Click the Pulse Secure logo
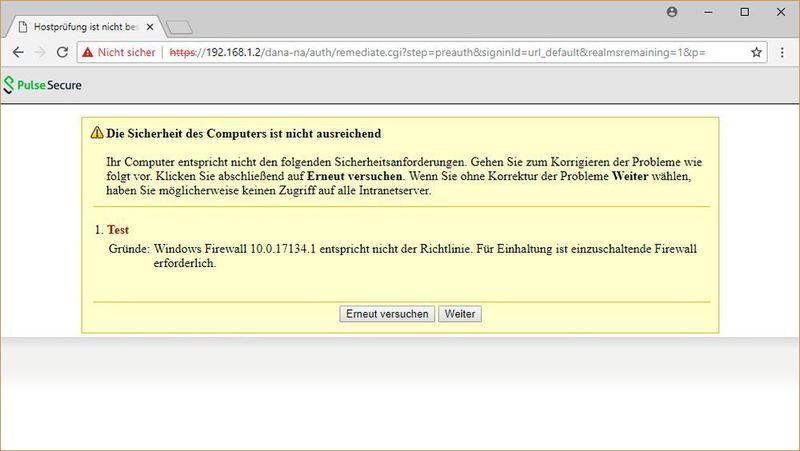The width and height of the screenshot is (800, 451). click(42, 85)
